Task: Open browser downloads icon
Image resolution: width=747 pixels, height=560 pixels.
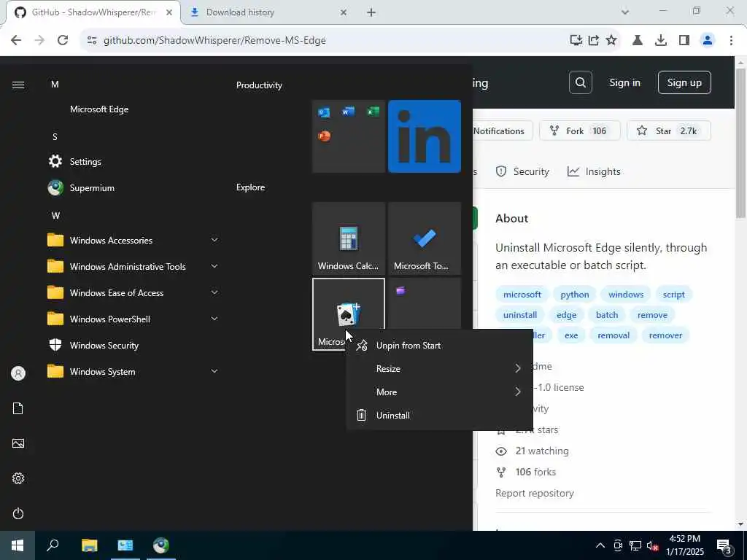Action: pos(661,40)
